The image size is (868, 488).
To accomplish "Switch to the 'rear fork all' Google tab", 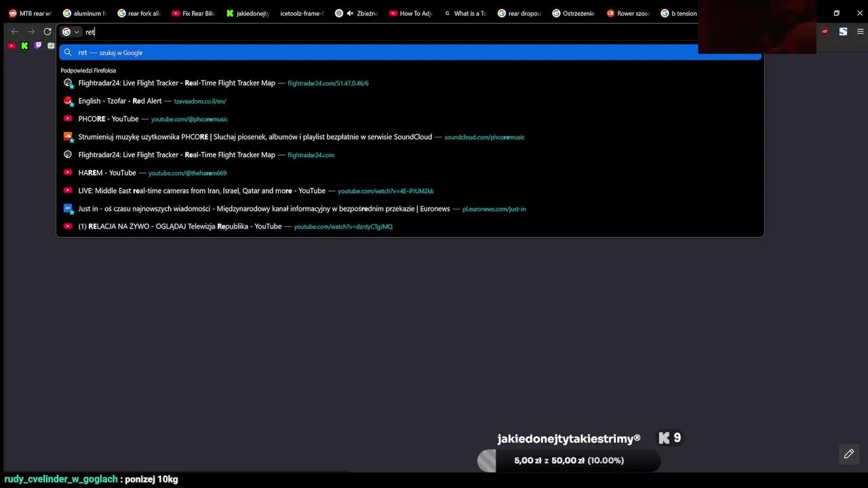I will click(x=139, y=13).
